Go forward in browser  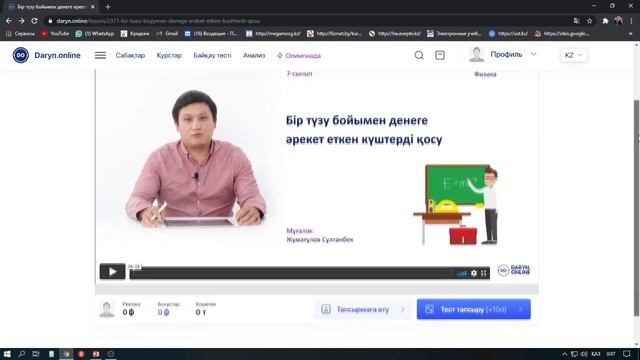coord(21,20)
